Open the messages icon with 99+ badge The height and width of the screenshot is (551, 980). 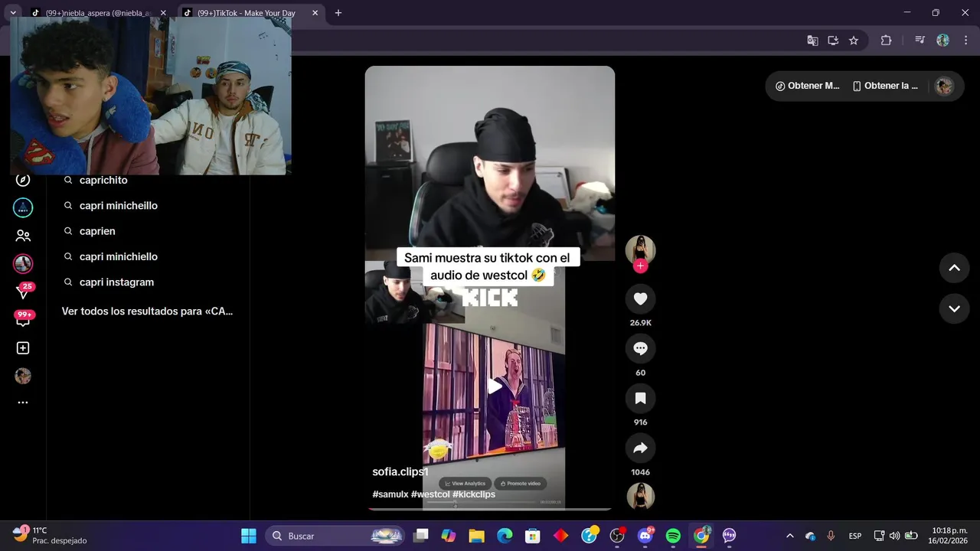coord(23,320)
